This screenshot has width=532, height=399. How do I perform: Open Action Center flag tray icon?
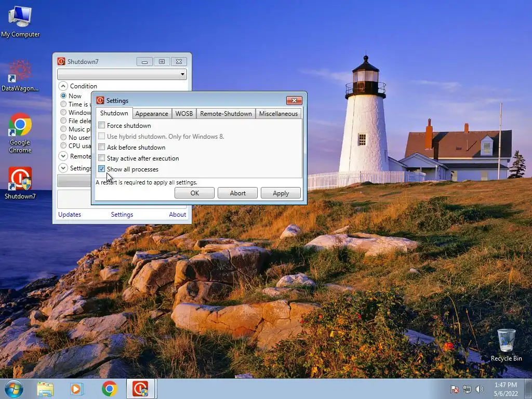point(455,389)
